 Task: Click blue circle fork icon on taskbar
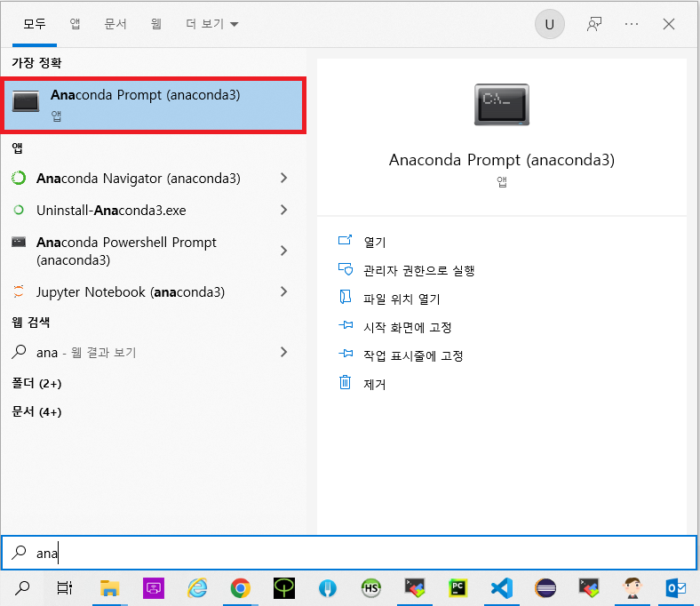coord(327,588)
